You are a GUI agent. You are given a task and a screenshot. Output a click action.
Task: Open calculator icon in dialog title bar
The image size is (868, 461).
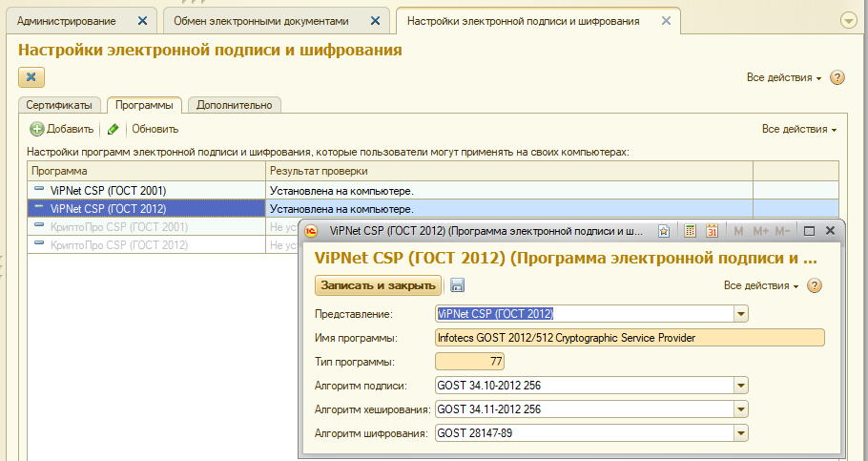click(x=690, y=231)
